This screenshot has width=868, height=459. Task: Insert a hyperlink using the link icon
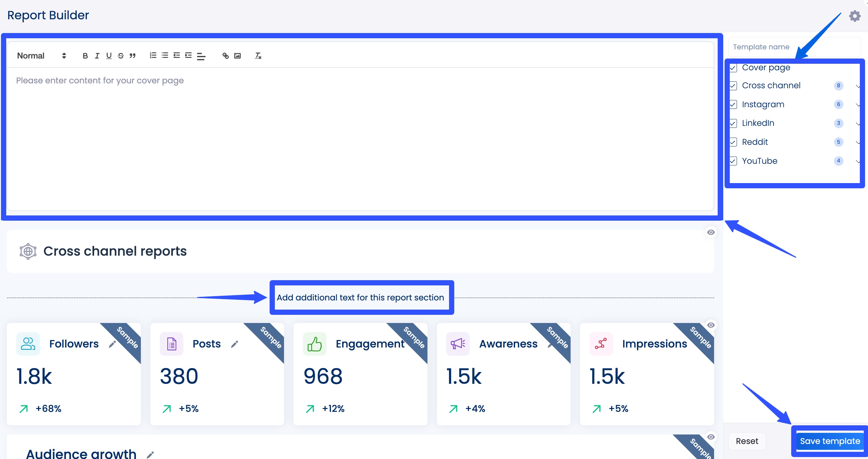click(x=225, y=56)
